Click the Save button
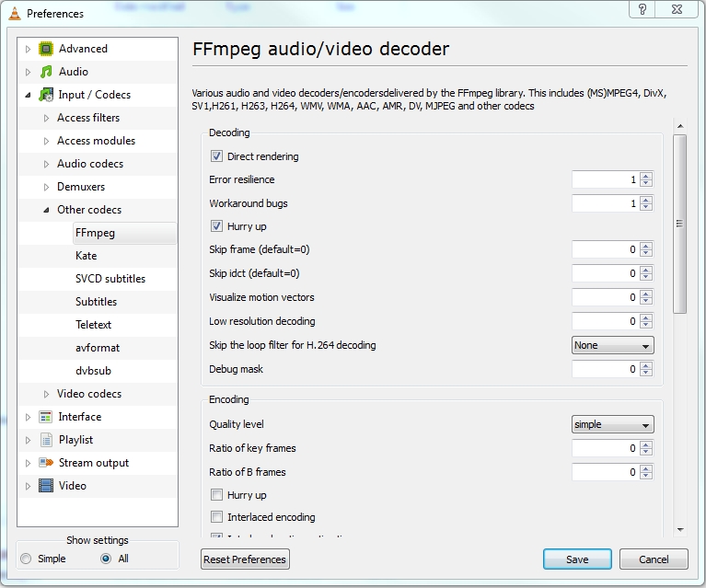This screenshot has height=588, width=706. click(577, 559)
